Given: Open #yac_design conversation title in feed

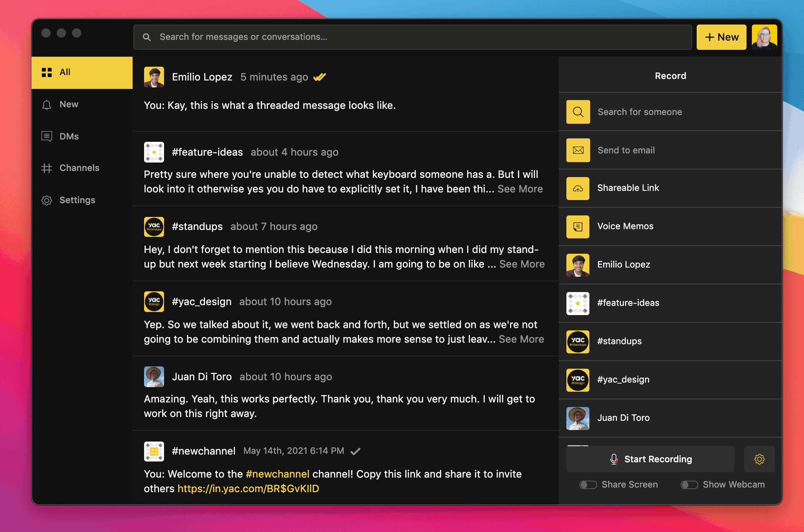Looking at the screenshot, I should (x=202, y=302).
